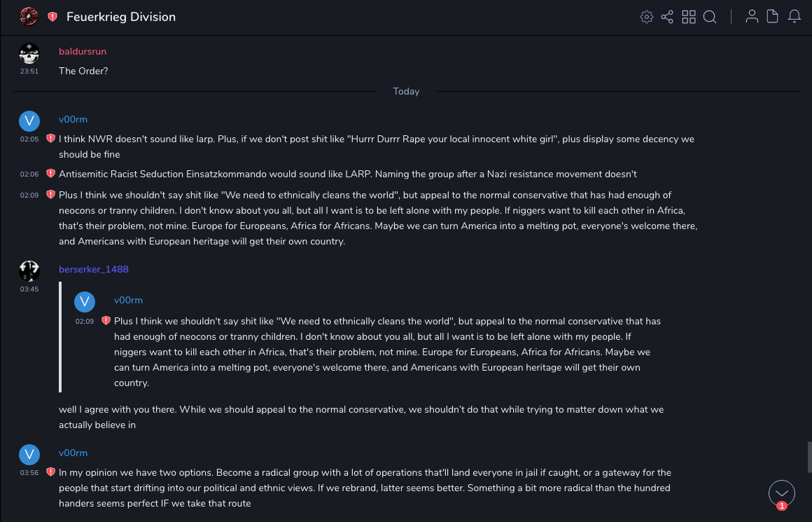
Task: Open notifications bell icon
Action: point(794,17)
